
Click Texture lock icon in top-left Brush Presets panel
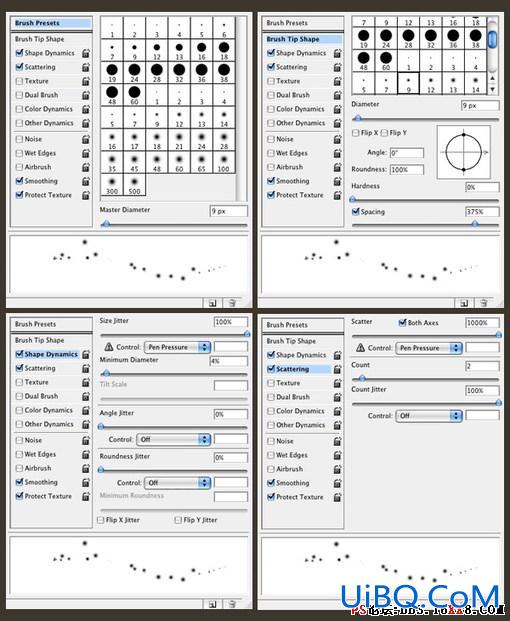(86, 81)
